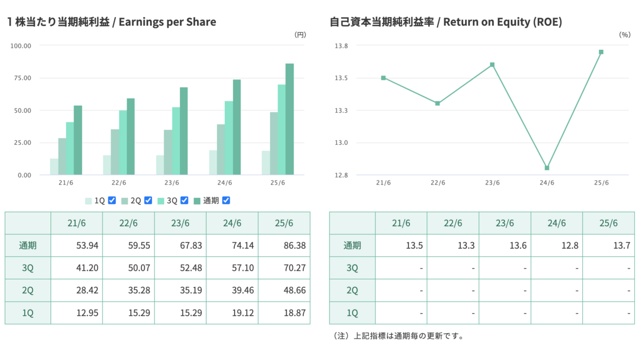Click the 通期 bar for 25/6 in EPS chart
The width and height of the screenshot is (644, 347).
click(x=290, y=119)
